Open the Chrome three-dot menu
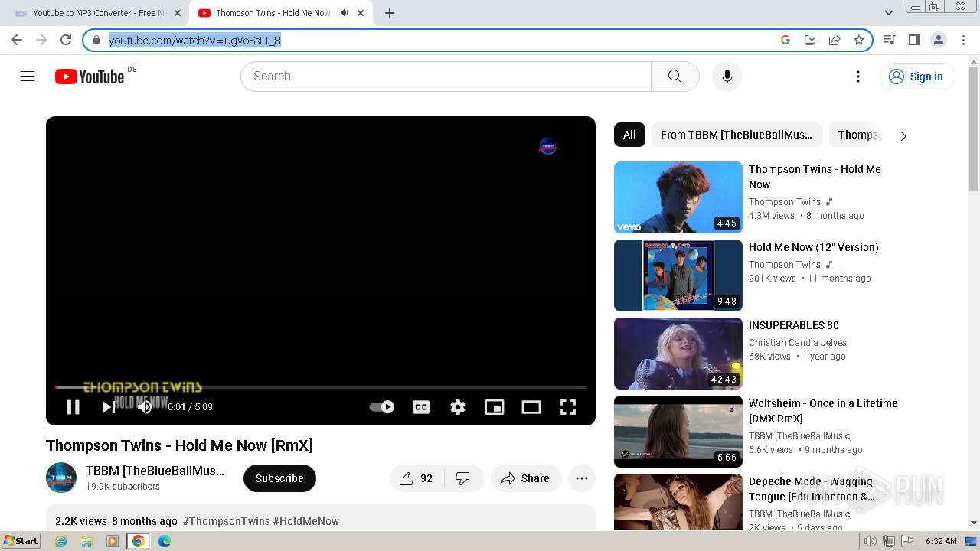This screenshot has width=980, height=551. click(x=964, y=40)
